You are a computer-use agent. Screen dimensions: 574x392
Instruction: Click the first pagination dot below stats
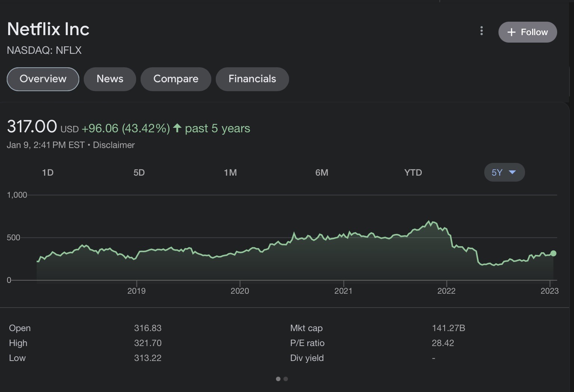point(278,379)
